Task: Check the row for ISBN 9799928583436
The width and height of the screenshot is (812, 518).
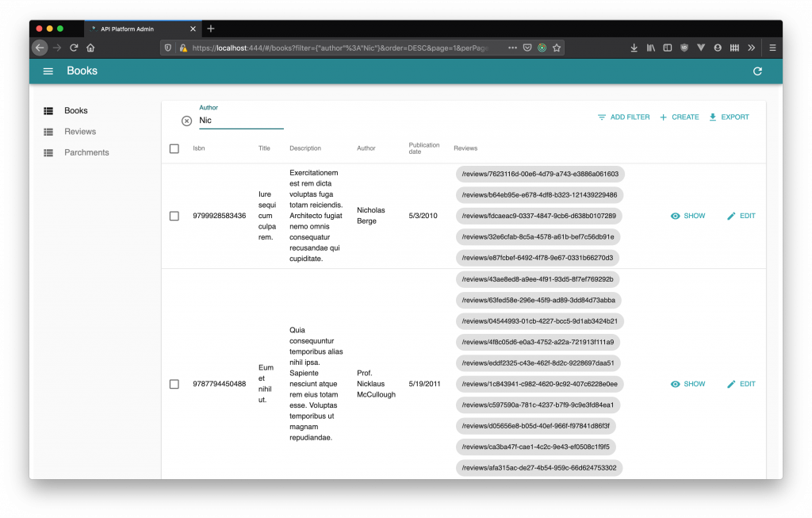Action: pyautogui.click(x=174, y=216)
